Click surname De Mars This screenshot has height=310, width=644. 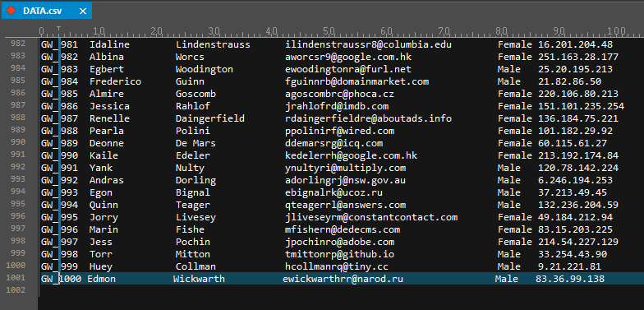click(x=195, y=143)
